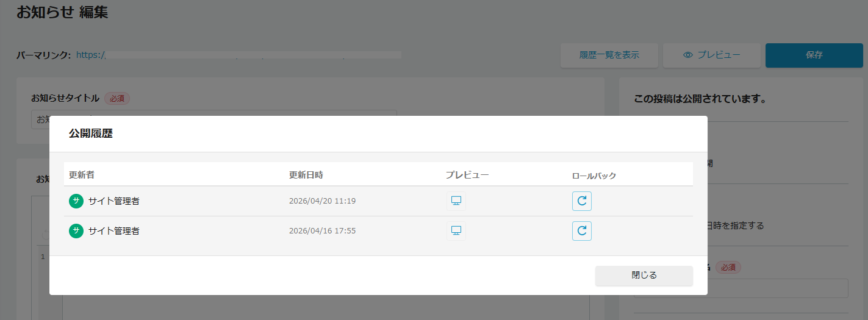Click the eye icon on the プレビュー button
The height and width of the screenshot is (320, 868).
coord(688,55)
